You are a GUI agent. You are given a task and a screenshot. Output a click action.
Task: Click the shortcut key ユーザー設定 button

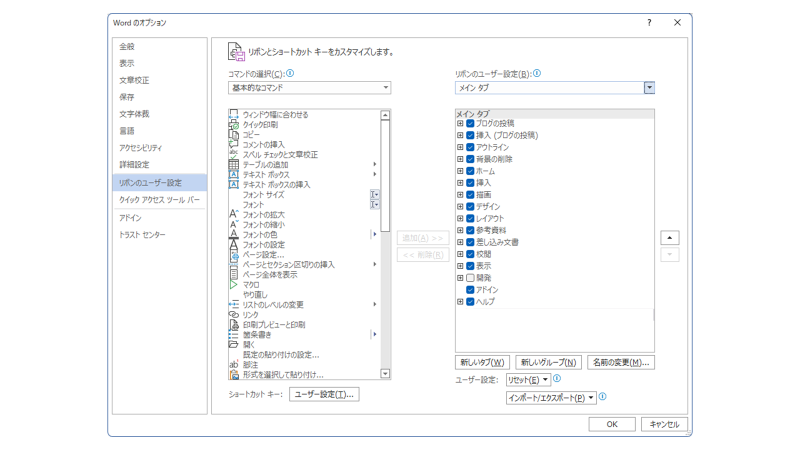324,394
